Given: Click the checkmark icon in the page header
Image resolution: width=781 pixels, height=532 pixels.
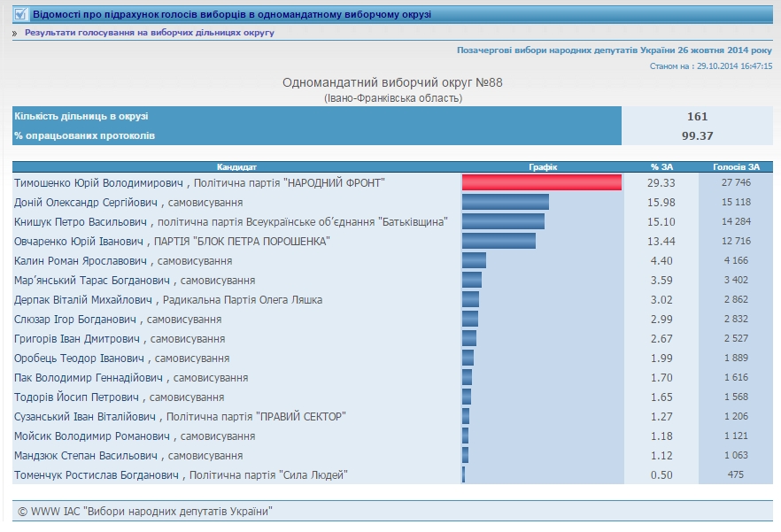Looking at the screenshot, I should pyautogui.click(x=20, y=14).
